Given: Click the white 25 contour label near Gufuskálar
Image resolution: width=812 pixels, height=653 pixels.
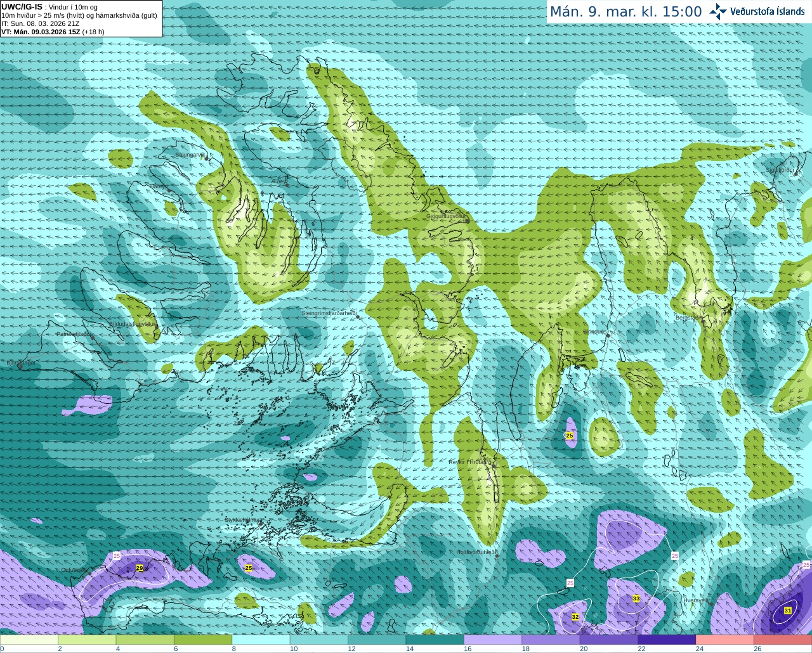Looking at the screenshot, I should point(117,555).
